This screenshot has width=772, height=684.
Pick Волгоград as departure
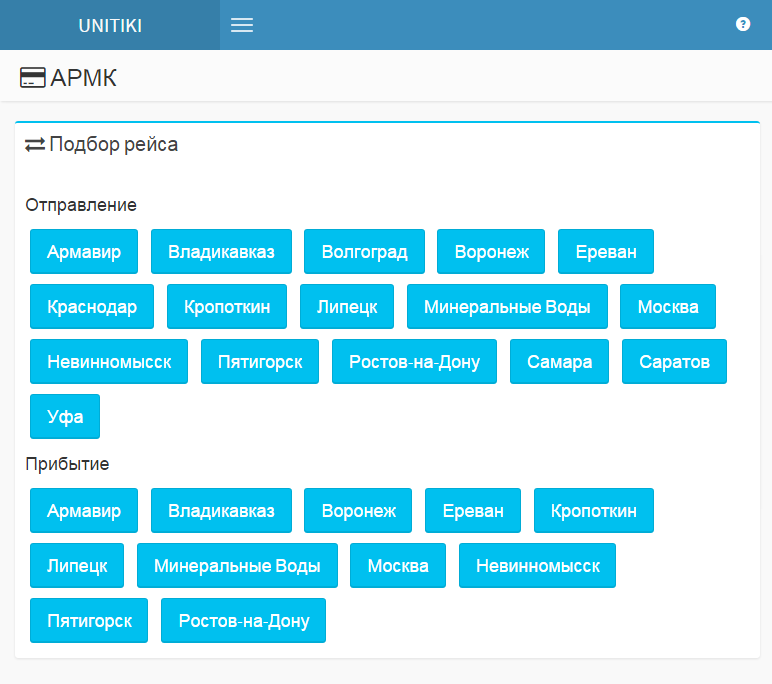364,251
